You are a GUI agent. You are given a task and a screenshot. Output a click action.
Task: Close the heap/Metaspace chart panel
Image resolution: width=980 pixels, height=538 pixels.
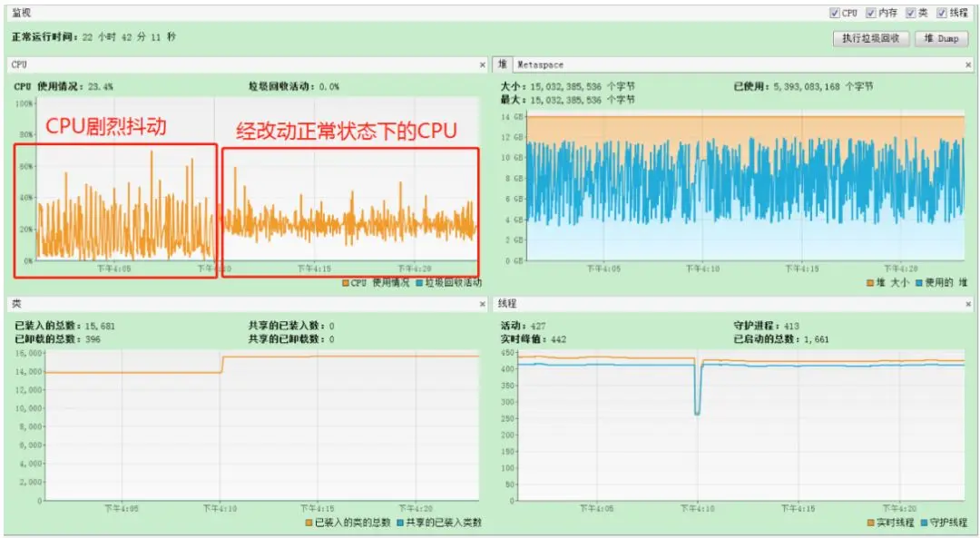tap(968, 65)
